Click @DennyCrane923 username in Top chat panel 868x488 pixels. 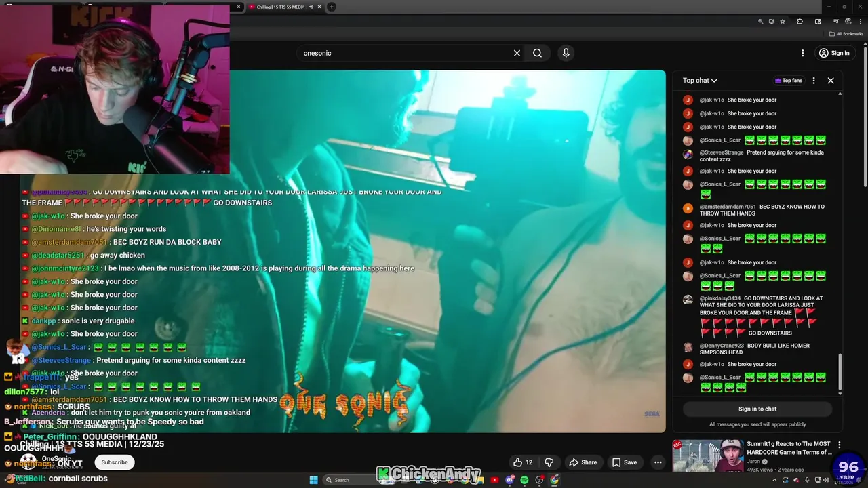722,346
